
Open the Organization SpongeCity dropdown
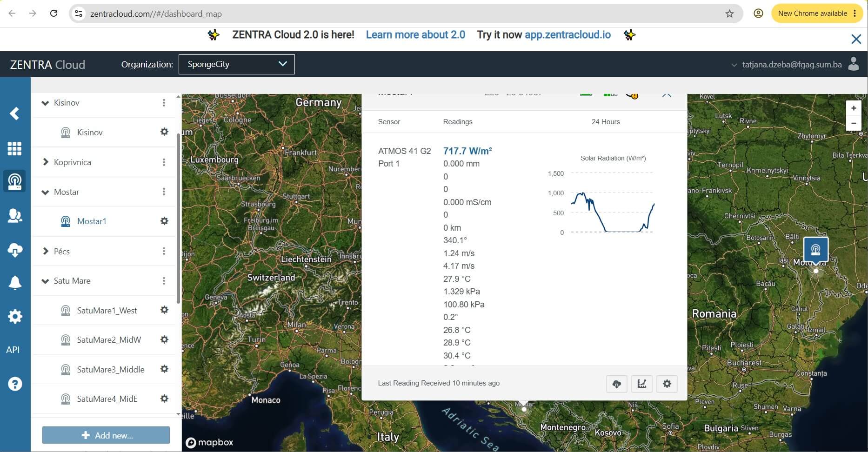[x=237, y=64]
